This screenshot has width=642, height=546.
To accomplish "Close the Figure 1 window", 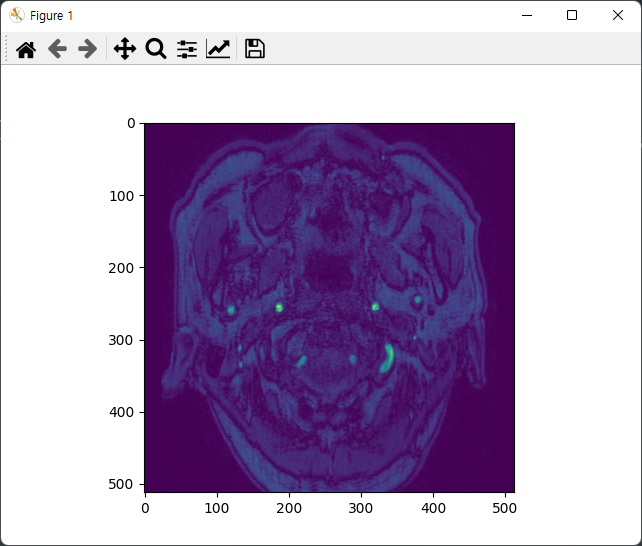I will coord(618,16).
